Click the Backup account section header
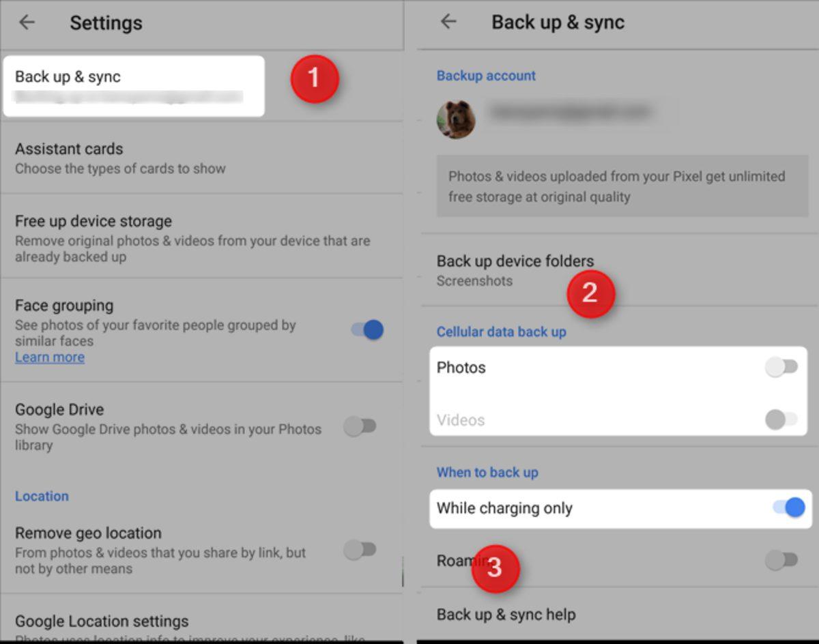The width and height of the screenshot is (819, 644). 485,76
